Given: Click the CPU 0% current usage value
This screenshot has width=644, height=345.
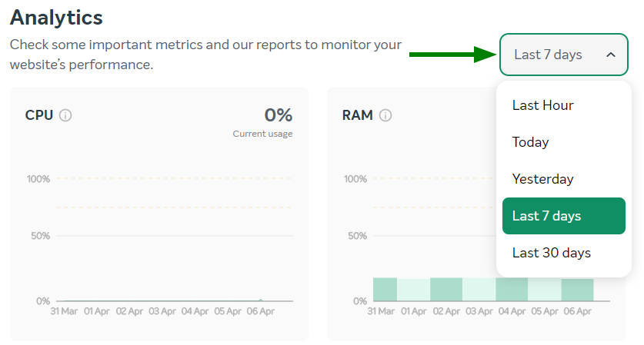Looking at the screenshot, I should coord(278,115).
